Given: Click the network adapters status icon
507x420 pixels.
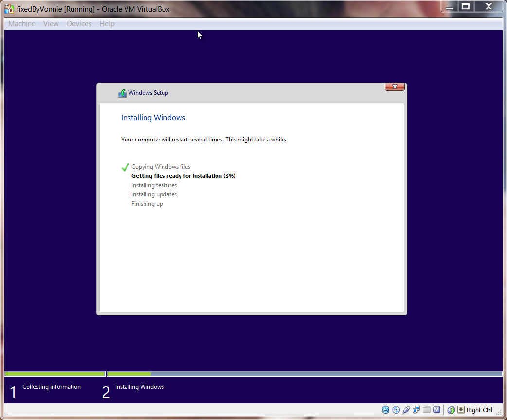Looking at the screenshot, I should (x=416, y=410).
